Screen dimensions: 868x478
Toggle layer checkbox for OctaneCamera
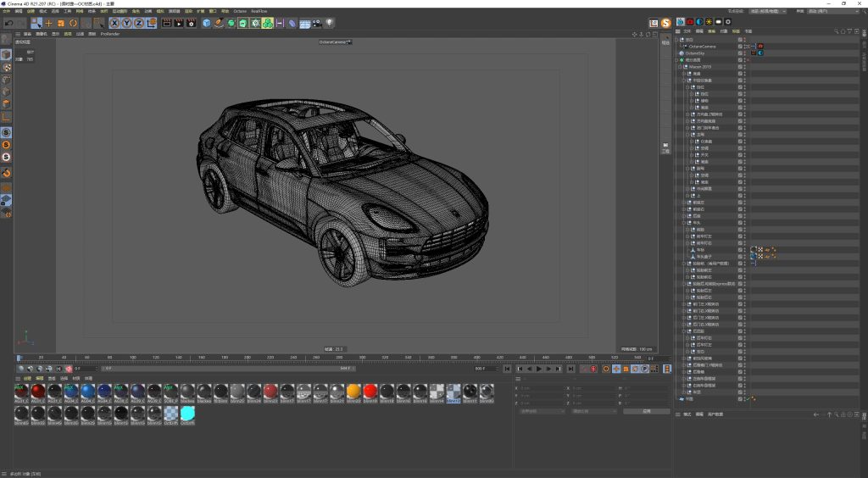tap(740, 46)
